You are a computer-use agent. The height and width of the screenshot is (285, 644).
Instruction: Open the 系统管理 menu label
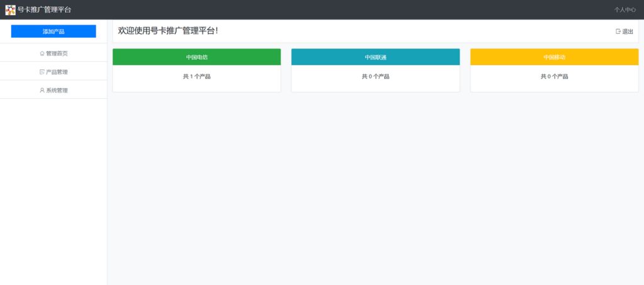pyautogui.click(x=57, y=91)
